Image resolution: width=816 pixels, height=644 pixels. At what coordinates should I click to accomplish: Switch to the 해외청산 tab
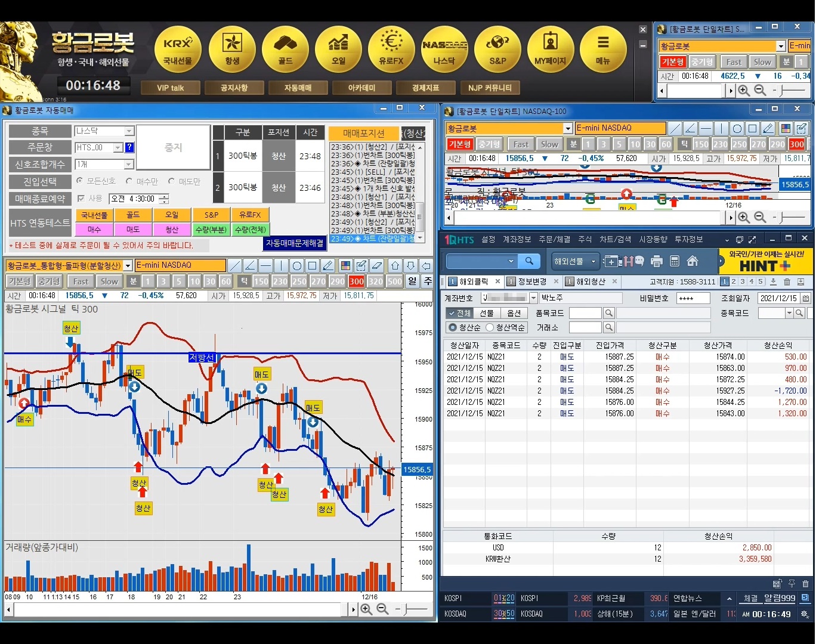[x=591, y=281]
